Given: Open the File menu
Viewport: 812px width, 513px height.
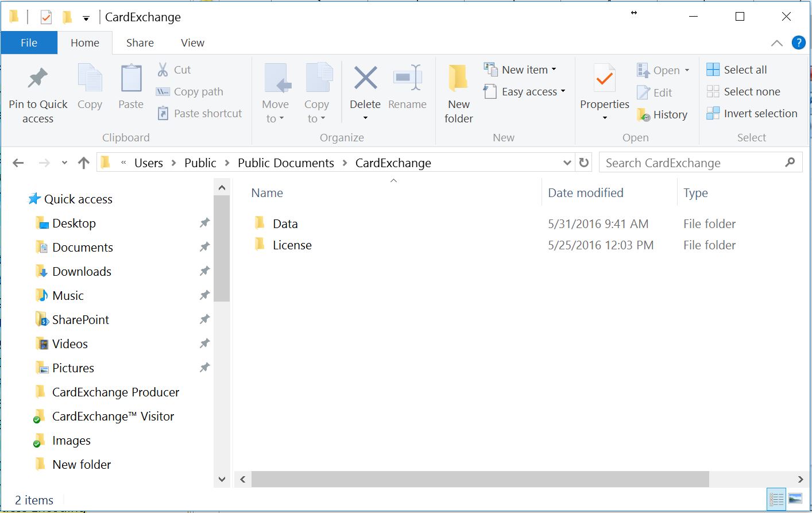Looking at the screenshot, I should coord(29,43).
